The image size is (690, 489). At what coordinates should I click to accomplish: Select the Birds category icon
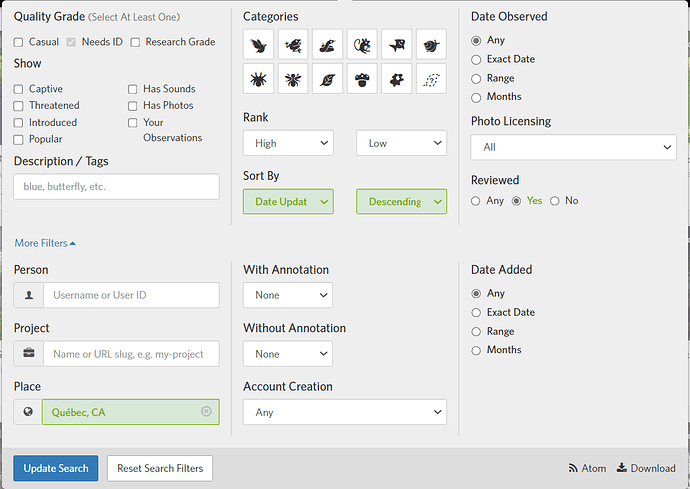(x=258, y=44)
